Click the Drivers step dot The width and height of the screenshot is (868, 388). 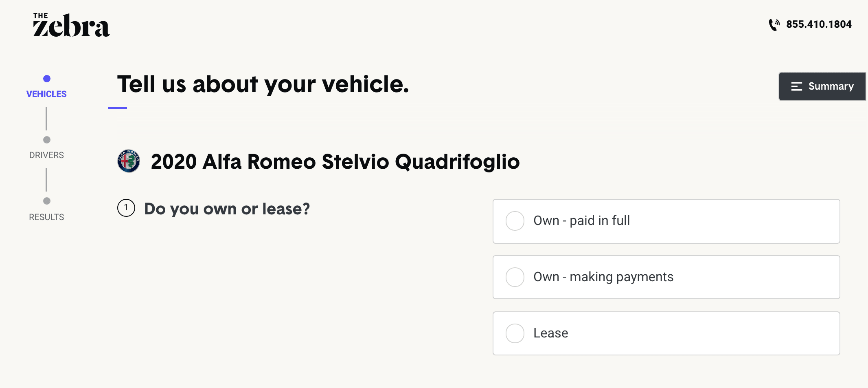pyautogui.click(x=47, y=140)
